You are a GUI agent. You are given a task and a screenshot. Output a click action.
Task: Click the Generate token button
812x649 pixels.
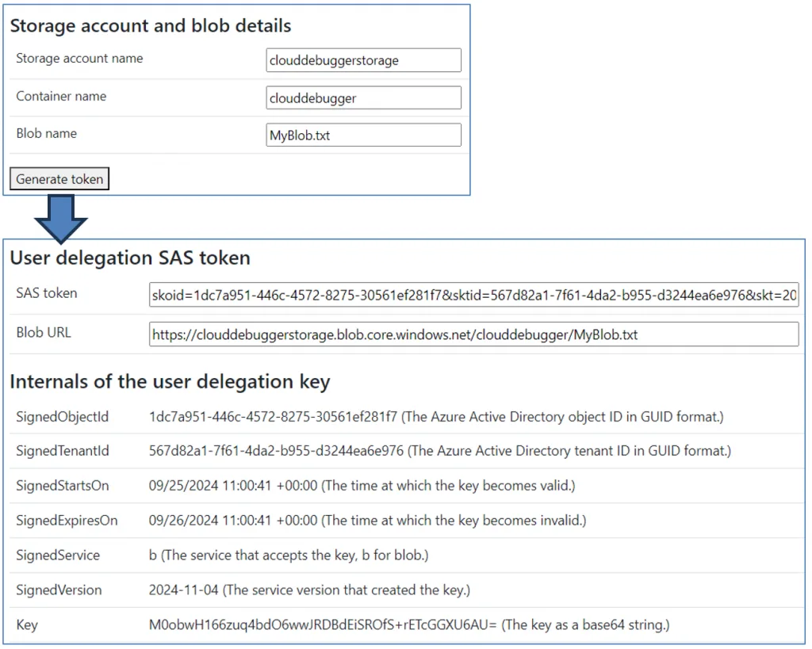(59, 179)
